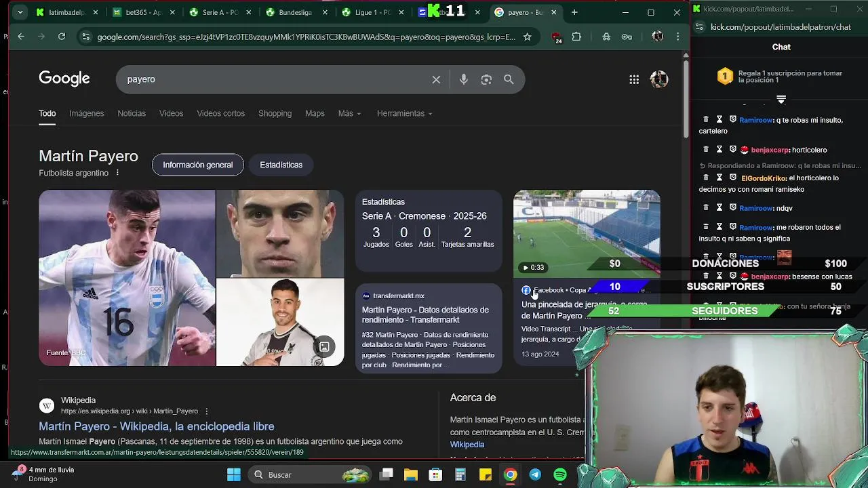
Task: Open Task View from the taskbar
Action: (386, 474)
